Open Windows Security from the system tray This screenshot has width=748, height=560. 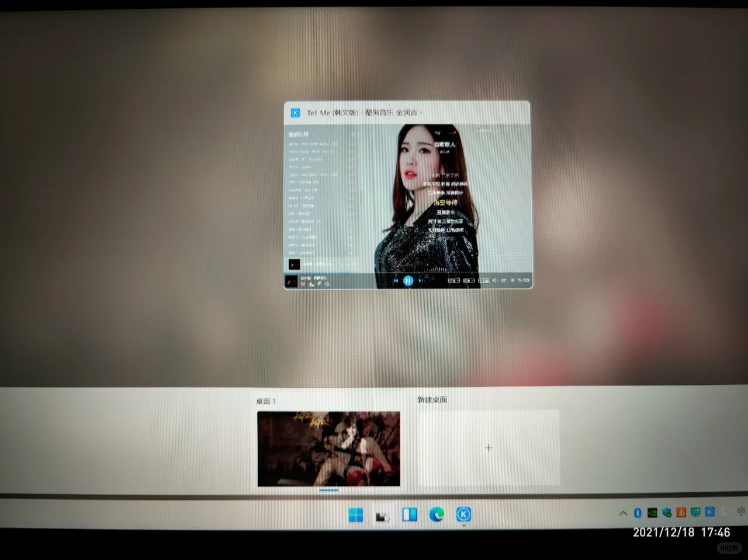coord(666,513)
